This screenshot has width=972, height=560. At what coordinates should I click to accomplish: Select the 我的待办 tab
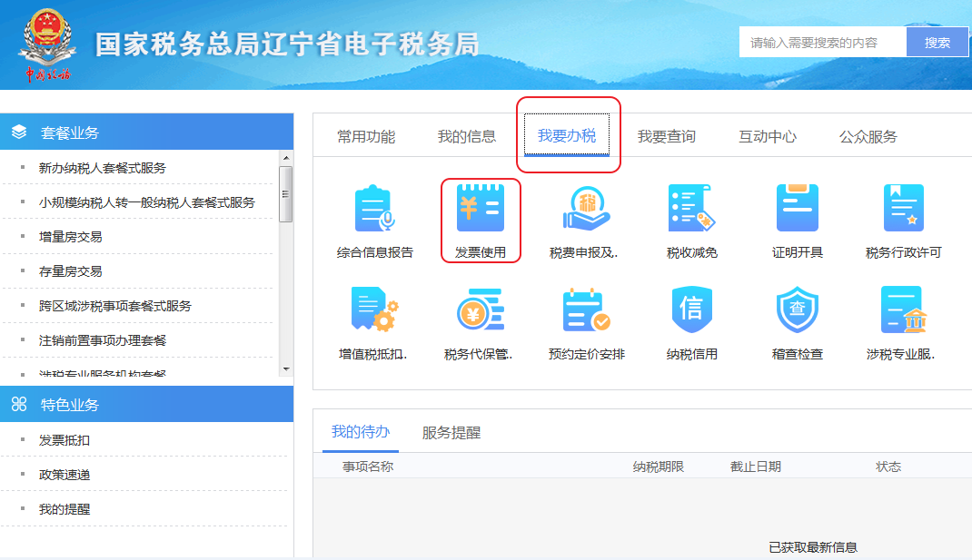coord(360,432)
